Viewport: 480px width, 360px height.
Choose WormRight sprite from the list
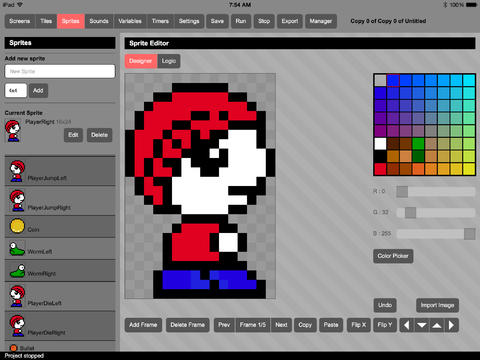click(60, 270)
